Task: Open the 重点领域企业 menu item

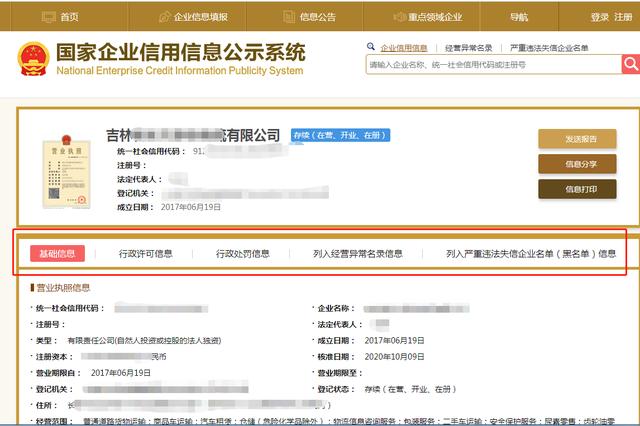Action: tap(435, 17)
